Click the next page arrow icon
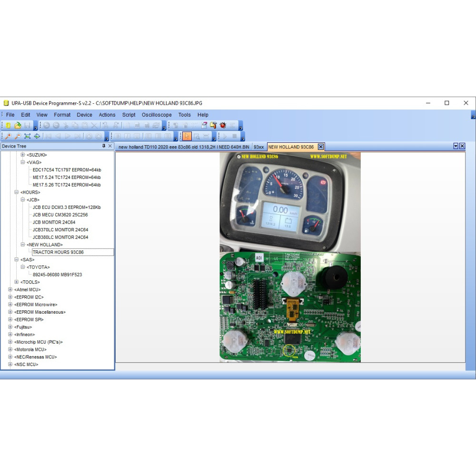 pyautogui.click(x=68, y=136)
